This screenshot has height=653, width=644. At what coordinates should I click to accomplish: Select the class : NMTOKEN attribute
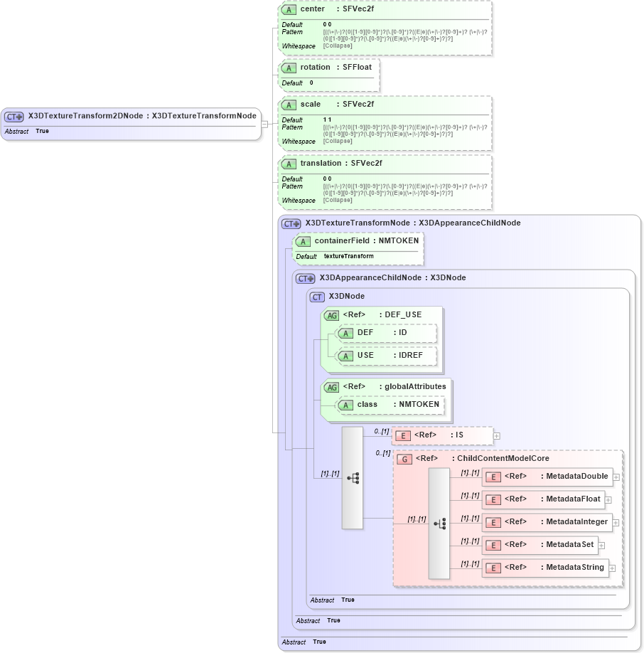pos(398,404)
